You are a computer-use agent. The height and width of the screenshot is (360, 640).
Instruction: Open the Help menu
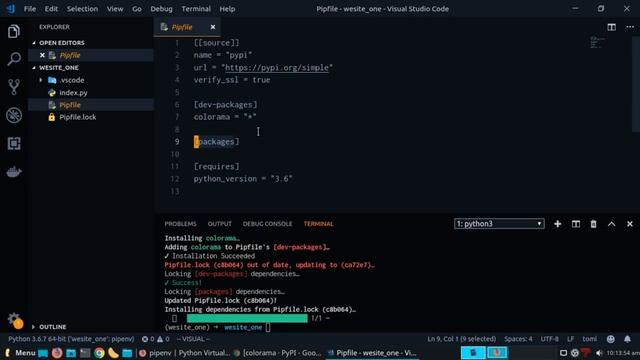227,9
